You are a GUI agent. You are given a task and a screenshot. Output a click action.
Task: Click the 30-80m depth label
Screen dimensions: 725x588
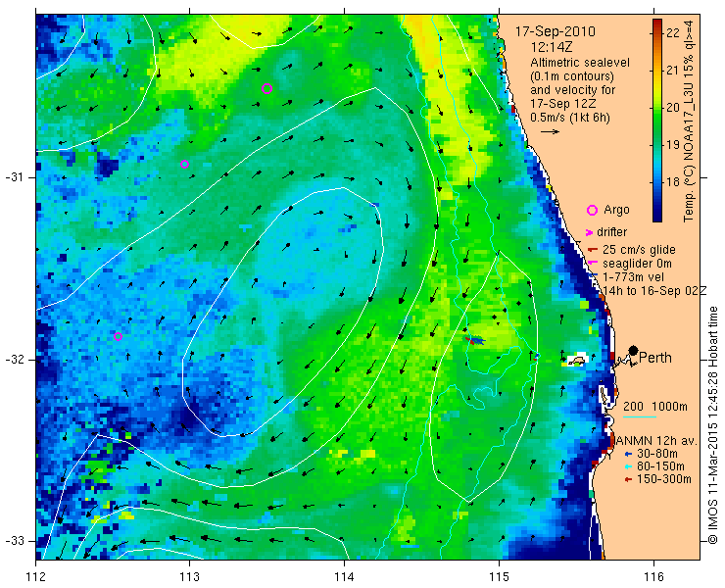(x=657, y=454)
